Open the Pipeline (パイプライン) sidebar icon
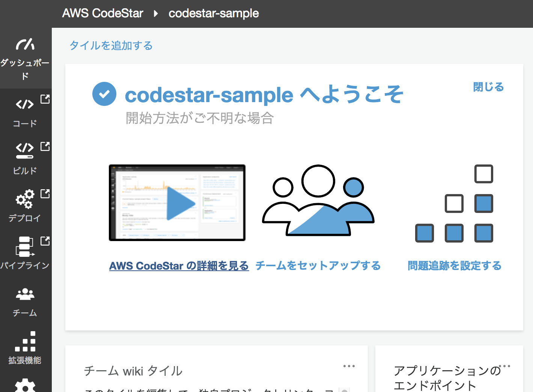 [x=25, y=246]
